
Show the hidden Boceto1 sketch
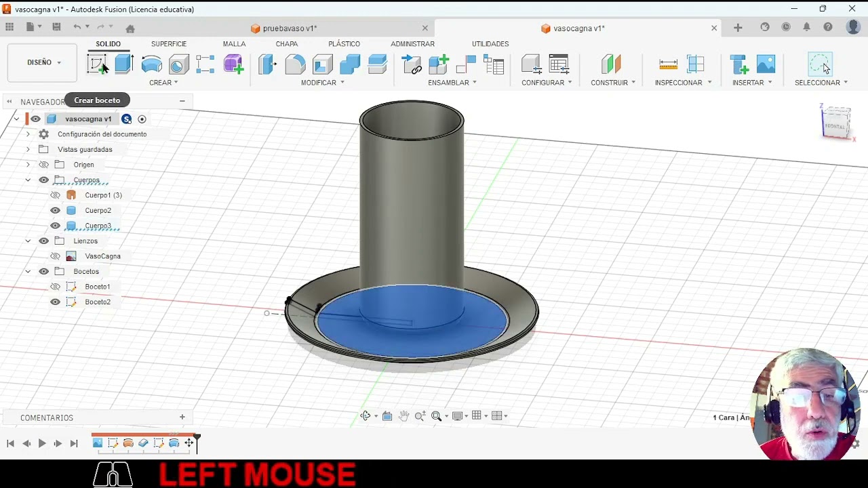coord(56,287)
